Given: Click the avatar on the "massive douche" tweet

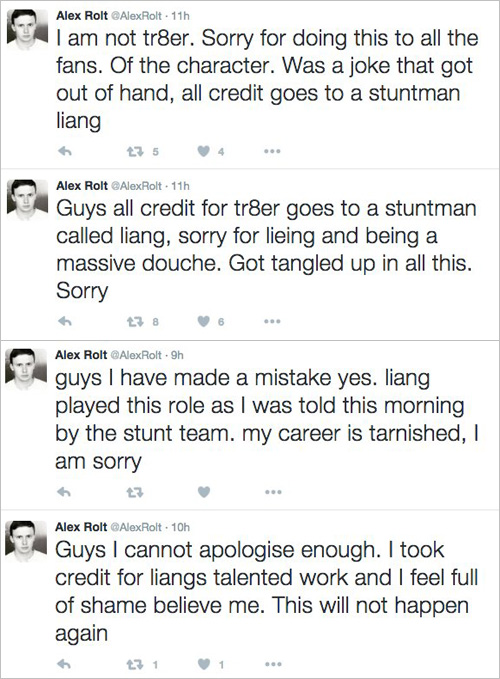Looking at the screenshot, I should (27, 200).
